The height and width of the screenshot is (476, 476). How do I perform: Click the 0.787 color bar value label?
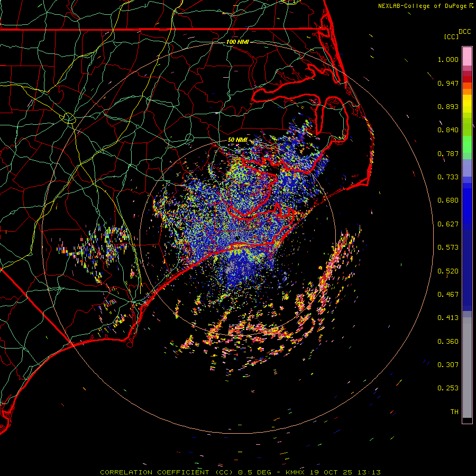pos(448,154)
